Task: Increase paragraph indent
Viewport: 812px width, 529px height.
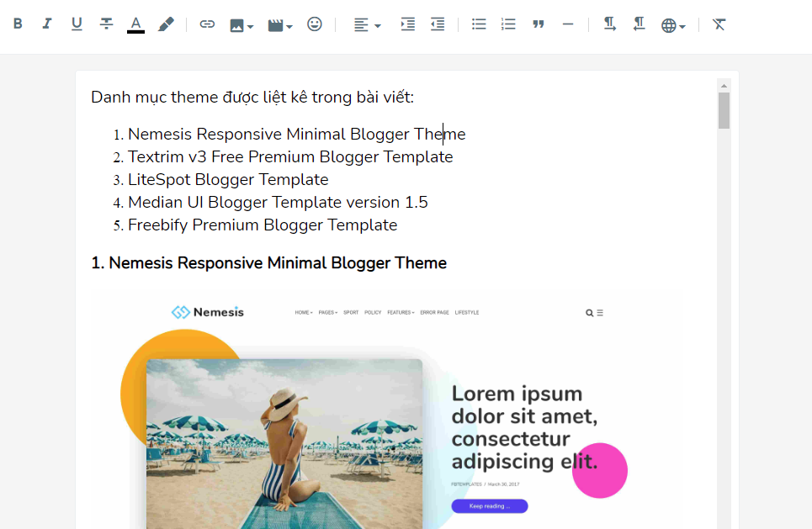Action: click(x=407, y=24)
